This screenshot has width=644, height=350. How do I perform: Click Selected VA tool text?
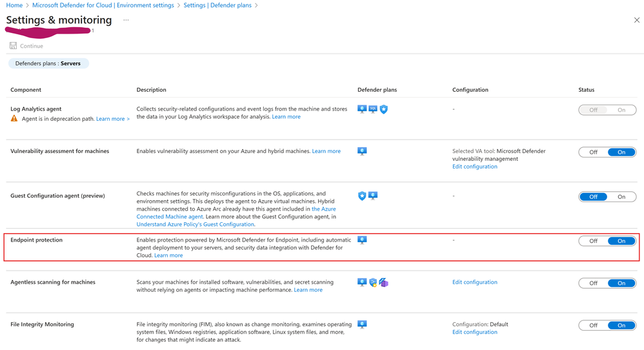[x=499, y=155]
